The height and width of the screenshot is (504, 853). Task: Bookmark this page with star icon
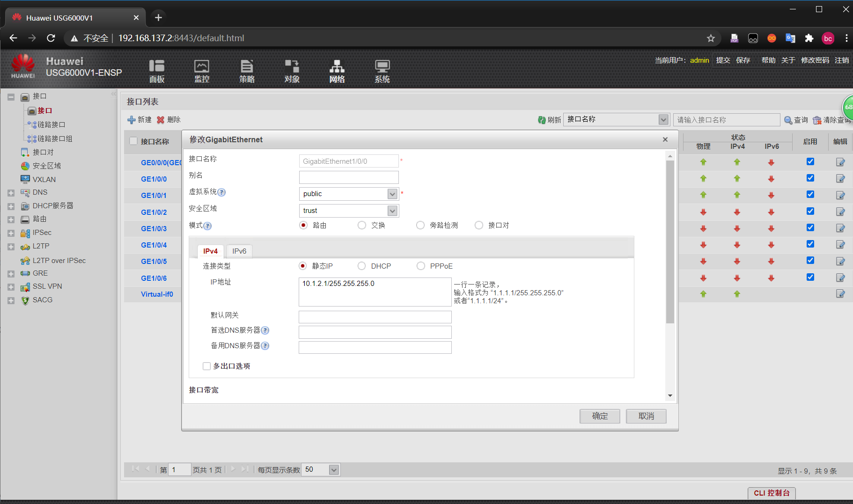coord(711,38)
